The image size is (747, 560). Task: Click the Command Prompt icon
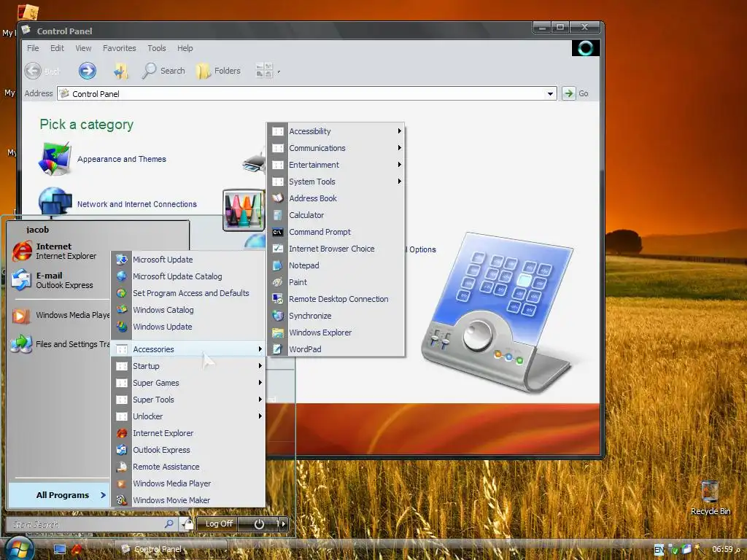point(278,232)
